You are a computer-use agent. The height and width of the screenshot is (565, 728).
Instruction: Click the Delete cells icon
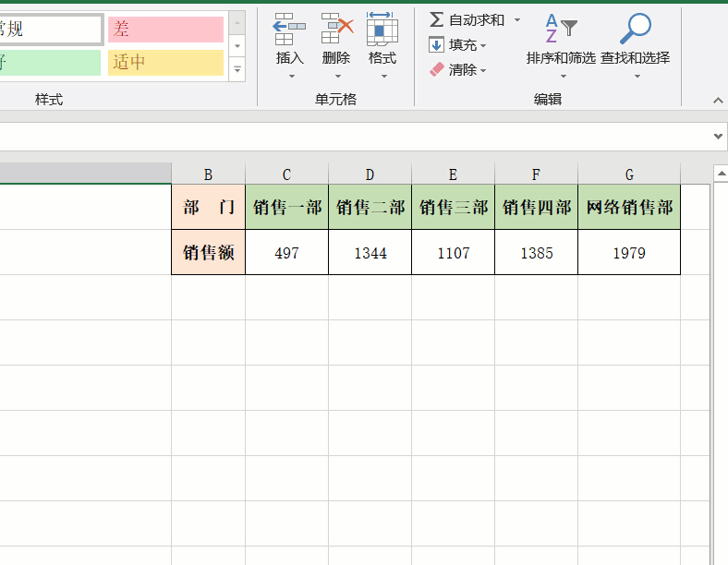[x=337, y=29]
